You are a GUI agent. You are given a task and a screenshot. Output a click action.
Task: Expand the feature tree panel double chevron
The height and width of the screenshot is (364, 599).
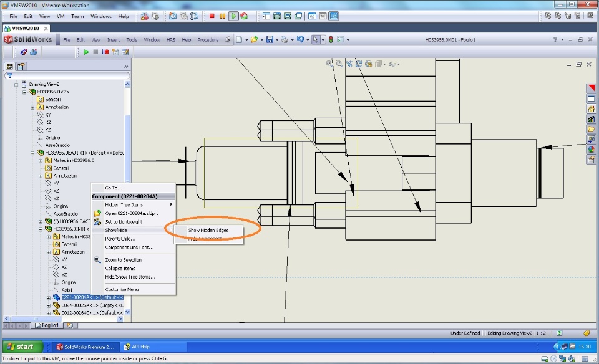click(x=126, y=67)
